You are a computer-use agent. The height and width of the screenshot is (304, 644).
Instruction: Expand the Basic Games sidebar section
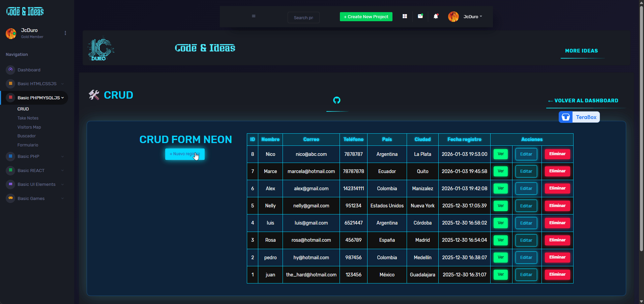31,199
